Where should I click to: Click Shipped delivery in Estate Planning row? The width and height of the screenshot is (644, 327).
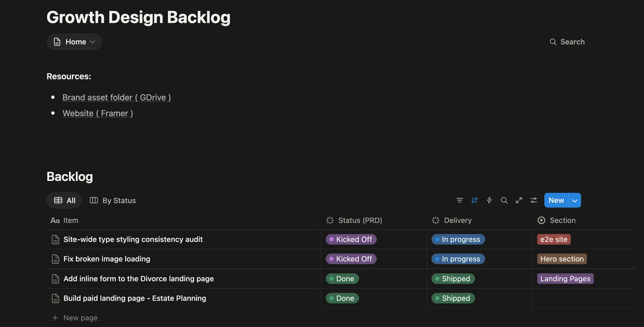pos(453,298)
